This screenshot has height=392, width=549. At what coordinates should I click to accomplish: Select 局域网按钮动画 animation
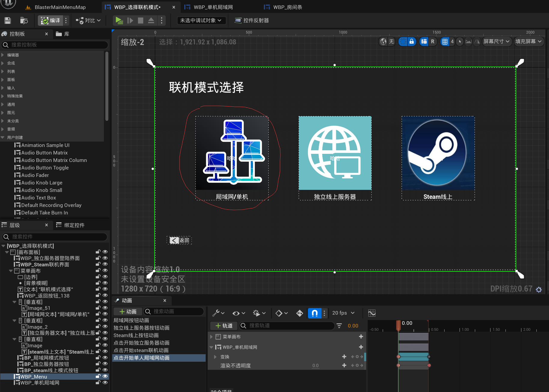(131, 320)
